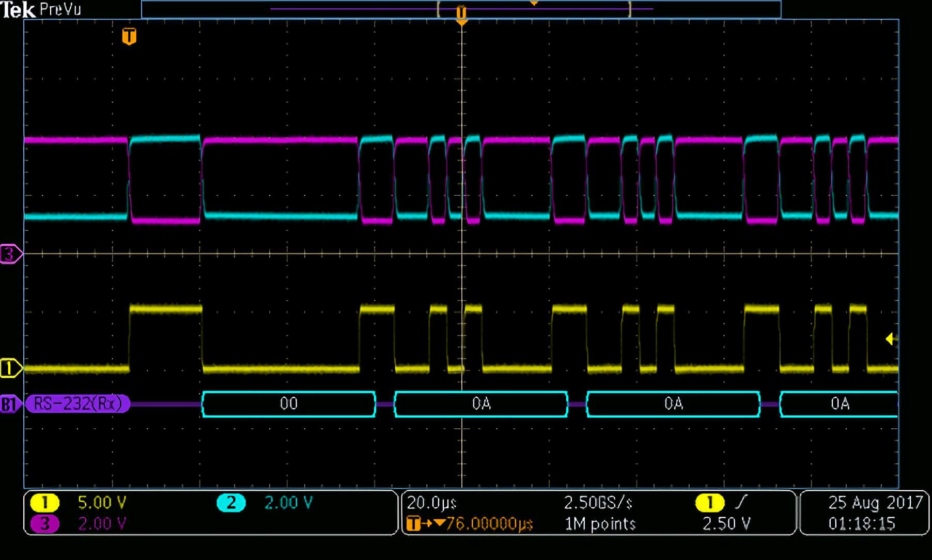Select the decoded 00 byte packet
The width and height of the screenshot is (932, 560).
(289, 404)
